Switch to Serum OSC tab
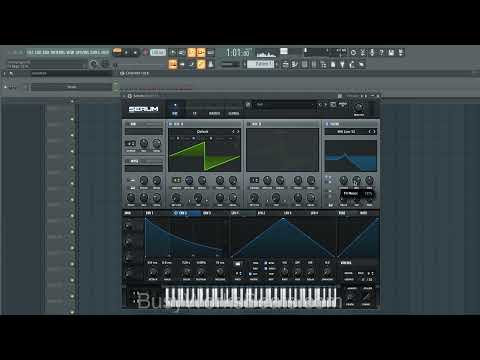480x360 pixels. (175, 113)
